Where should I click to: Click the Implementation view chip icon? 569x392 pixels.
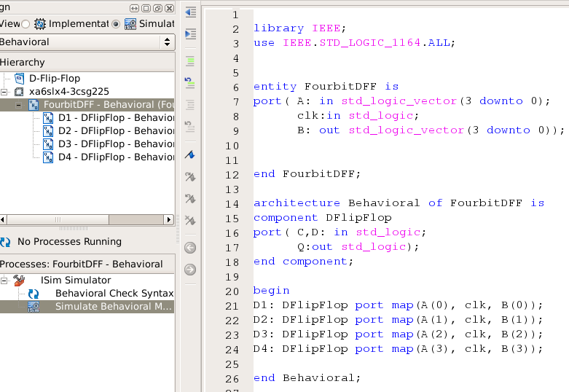point(39,24)
